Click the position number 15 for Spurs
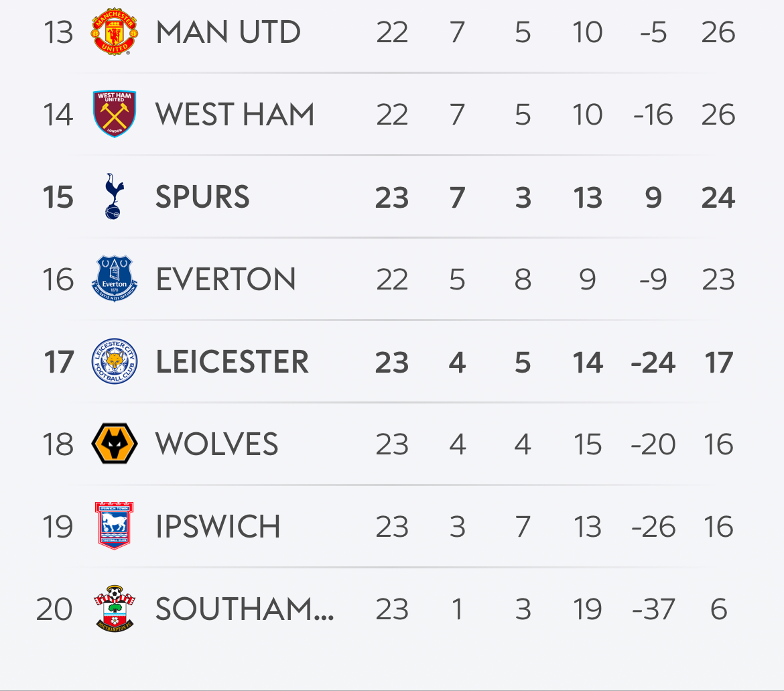Viewport: 784px width, 691px height. point(58,197)
